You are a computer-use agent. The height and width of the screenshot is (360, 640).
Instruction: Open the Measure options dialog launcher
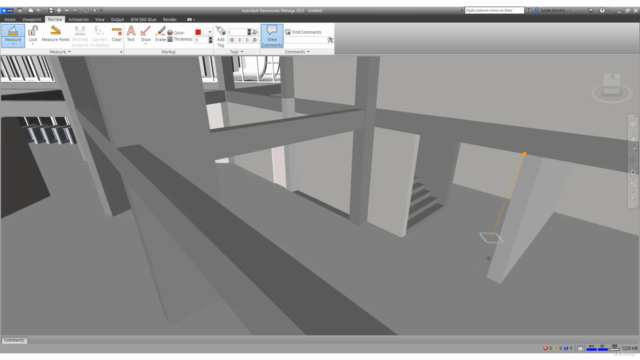pos(121,52)
